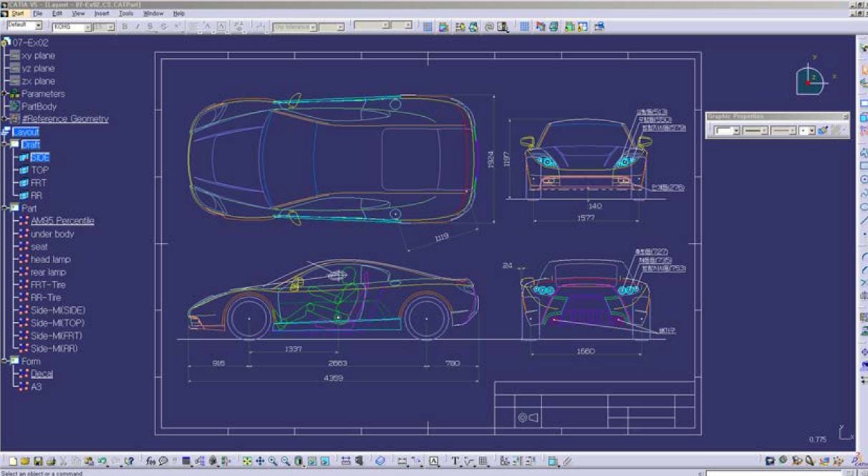
Task: Click the framed text icon in text toolbar
Action: point(221,27)
